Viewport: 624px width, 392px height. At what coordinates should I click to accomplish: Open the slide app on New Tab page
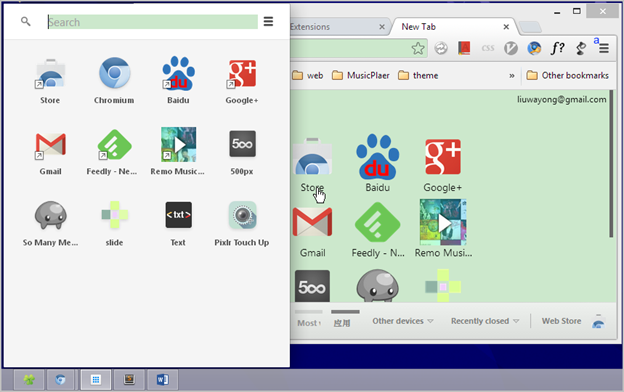tap(443, 285)
